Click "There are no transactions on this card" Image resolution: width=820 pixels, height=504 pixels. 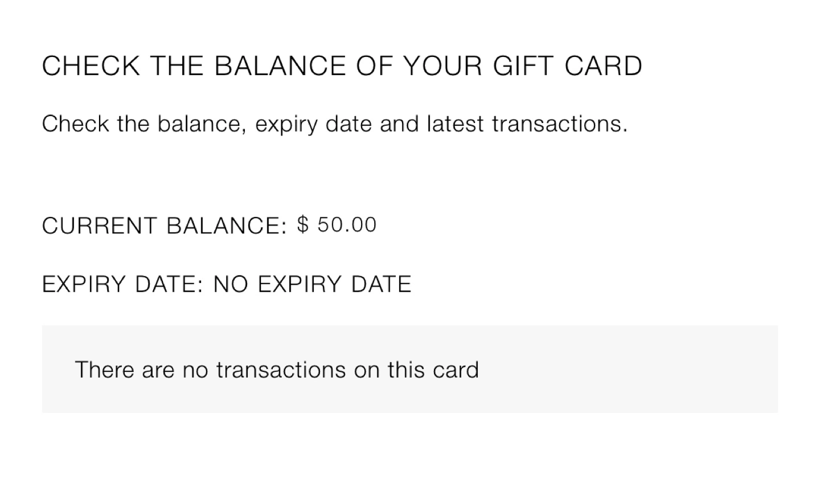[277, 370]
